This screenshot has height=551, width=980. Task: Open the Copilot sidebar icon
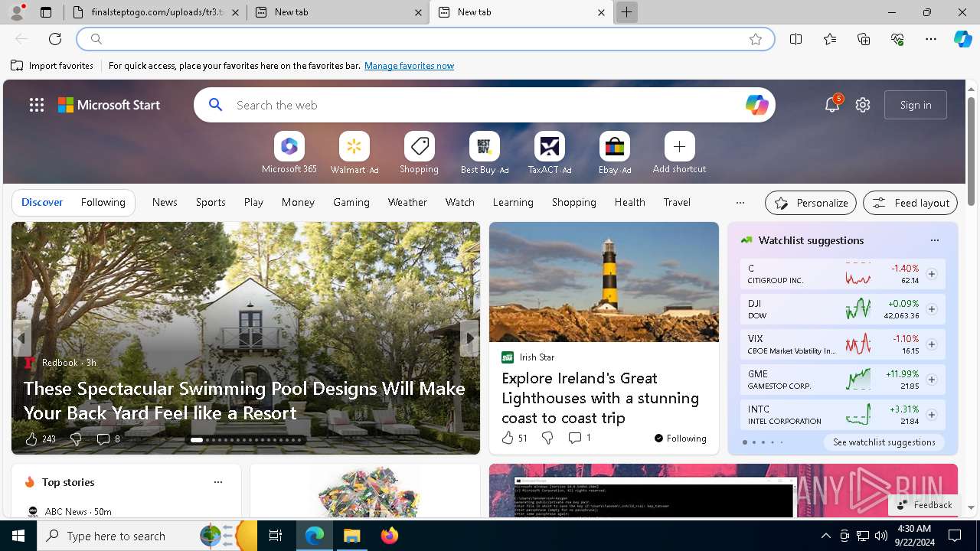click(962, 39)
